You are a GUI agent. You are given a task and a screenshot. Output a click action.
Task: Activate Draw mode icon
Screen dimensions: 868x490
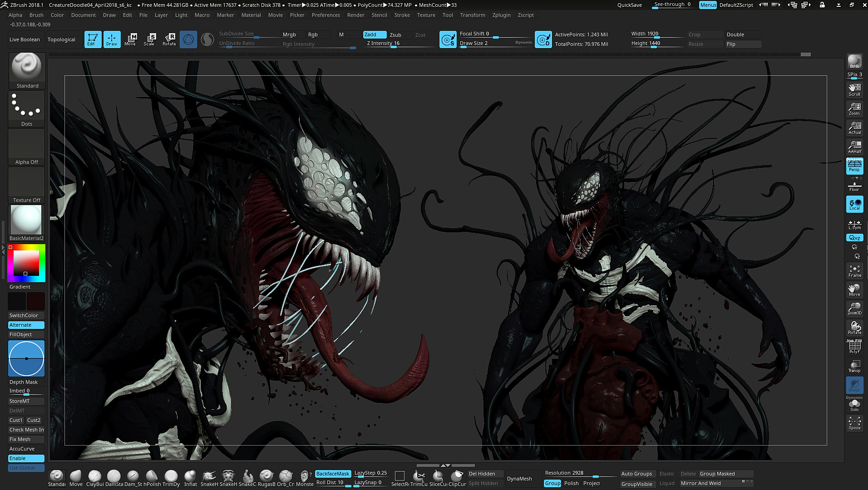click(112, 39)
